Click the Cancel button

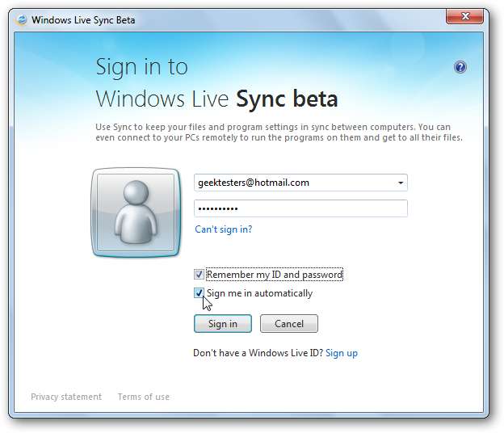(289, 323)
